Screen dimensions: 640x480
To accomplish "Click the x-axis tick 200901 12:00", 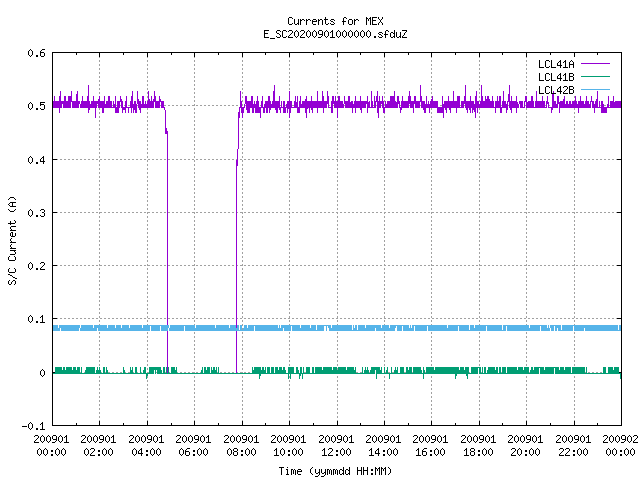I will click(336, 446).
